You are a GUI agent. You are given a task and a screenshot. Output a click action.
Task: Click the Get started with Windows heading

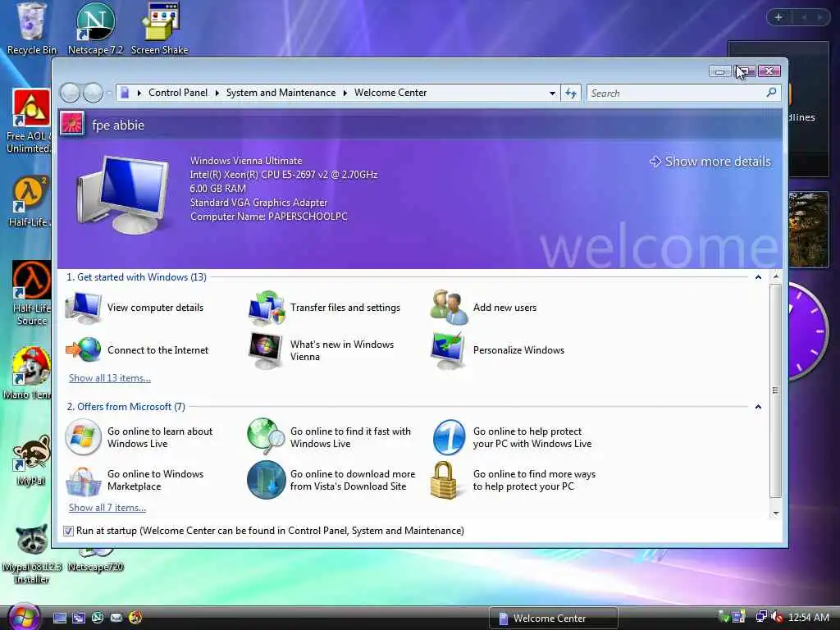point(136,277)
